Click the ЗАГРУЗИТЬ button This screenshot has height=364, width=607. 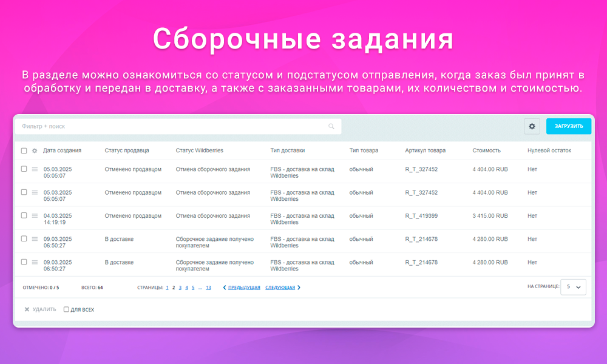568,126
